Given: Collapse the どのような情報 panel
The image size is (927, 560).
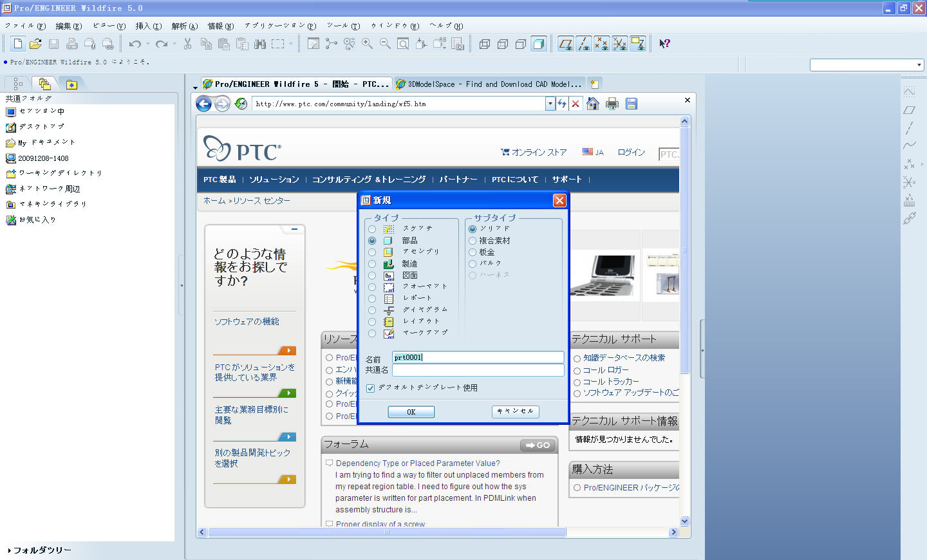Looking at the screenshot, I should (294, 229).
